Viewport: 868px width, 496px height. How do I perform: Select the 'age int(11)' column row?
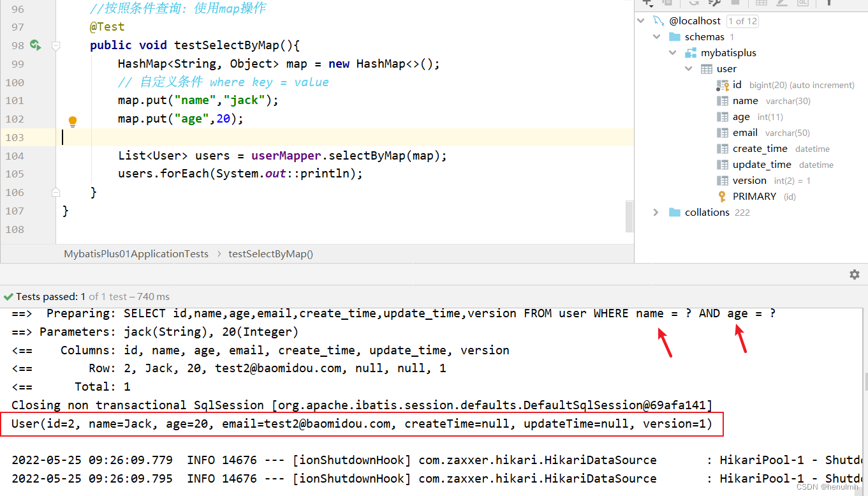pyautogui.click(x=751, y=117)
